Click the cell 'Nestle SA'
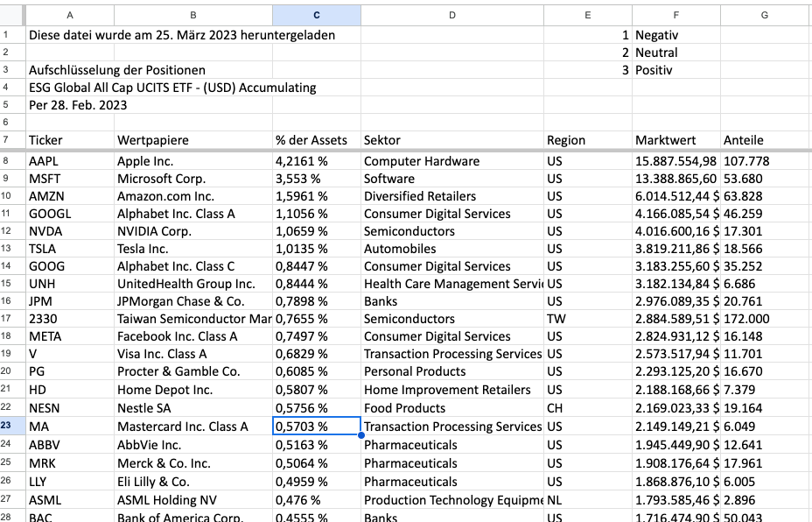This screenshot has height=522, width=812. [x=193, y=408]
